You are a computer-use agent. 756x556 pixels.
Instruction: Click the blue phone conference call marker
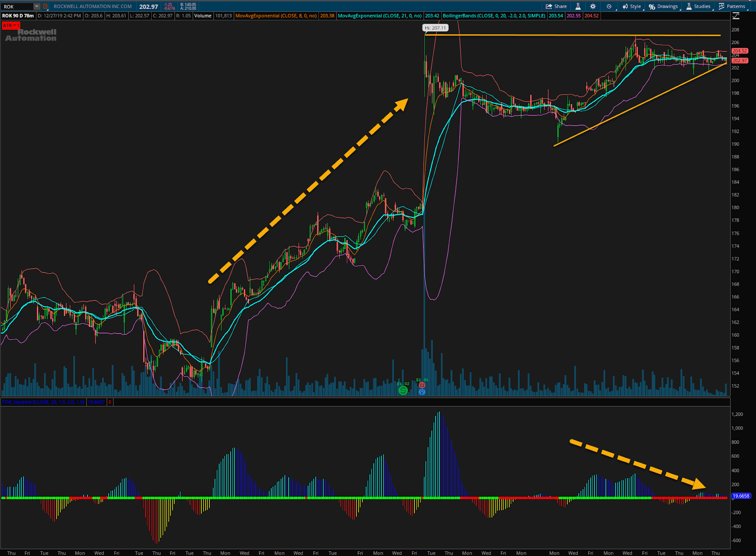(422, 392)
